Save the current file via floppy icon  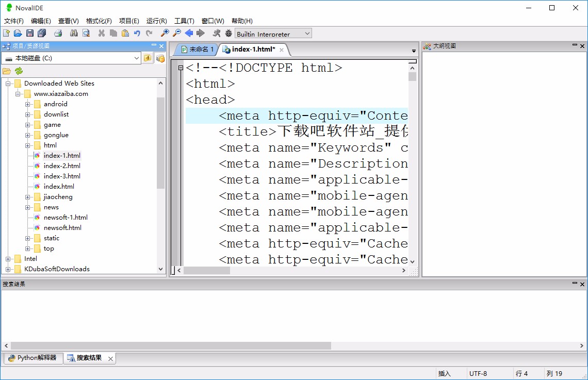(29, 34)
